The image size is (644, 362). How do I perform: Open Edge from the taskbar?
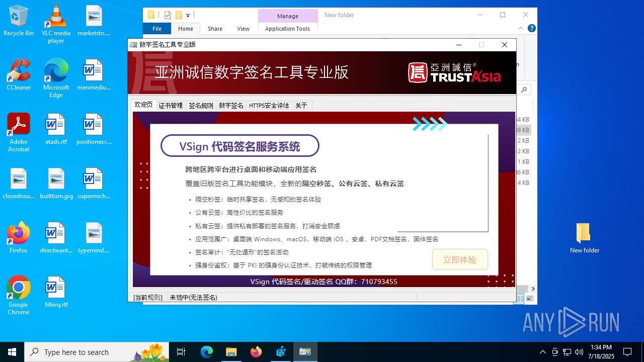click(207, 352)
